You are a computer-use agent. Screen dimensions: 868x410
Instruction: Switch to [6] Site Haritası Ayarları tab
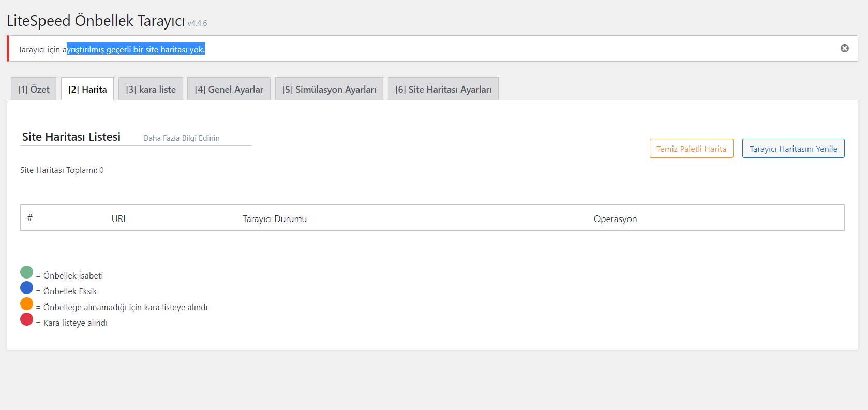pyautogui.click(x=443, y=89)
